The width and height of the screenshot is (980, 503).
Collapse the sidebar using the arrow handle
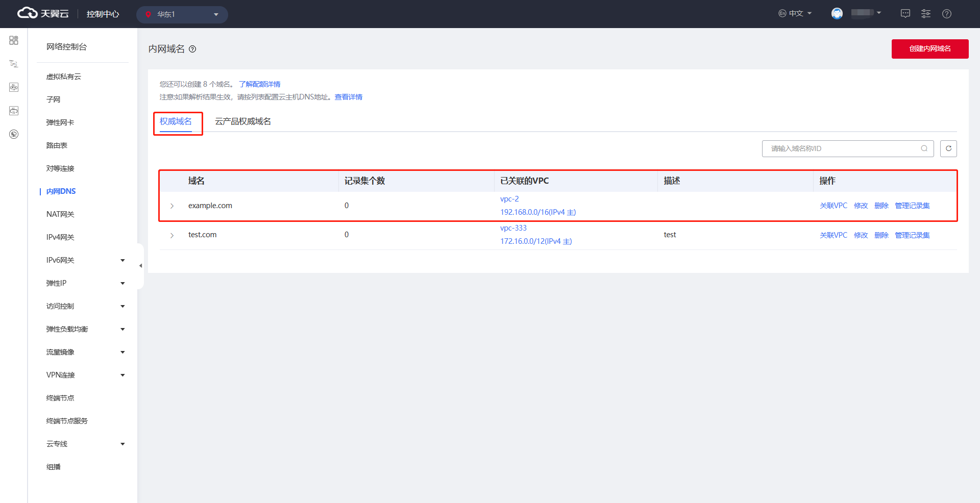(x=140, y=266)
